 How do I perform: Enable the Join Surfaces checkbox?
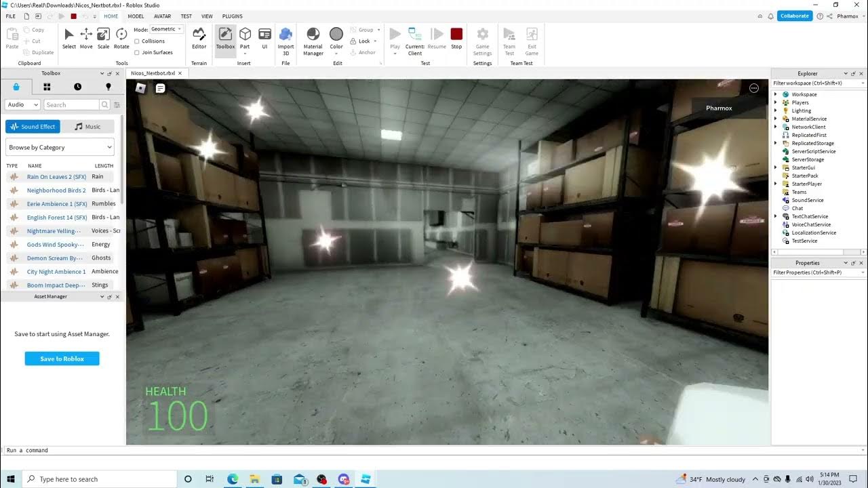[137, 52]
